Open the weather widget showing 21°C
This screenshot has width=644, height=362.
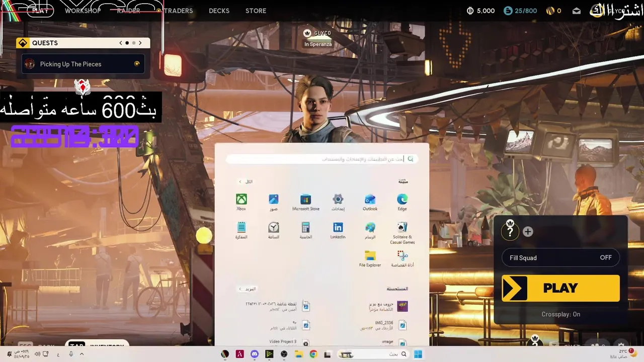point(623,354)
